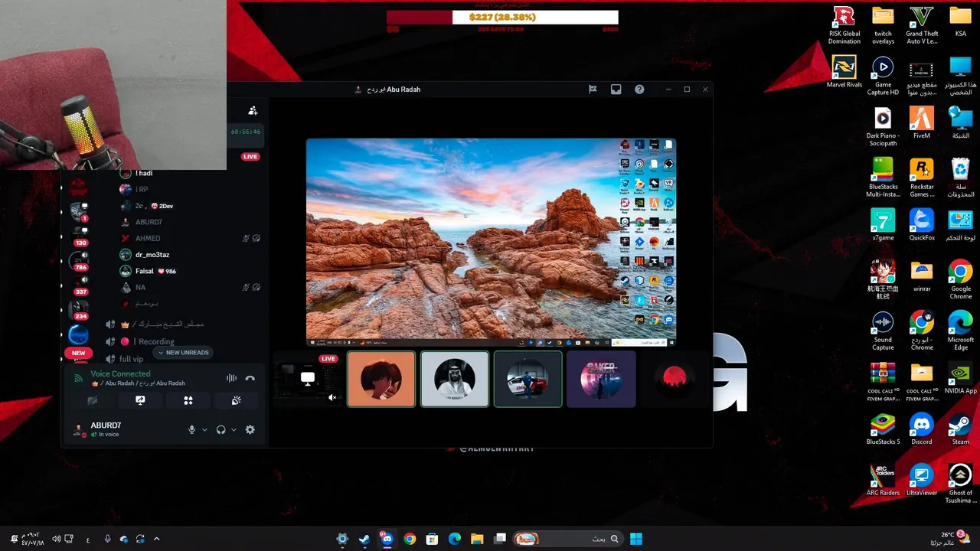
Task: Open the server with the 234 badge
Action: pyautogui.click(x=79, y=309)
